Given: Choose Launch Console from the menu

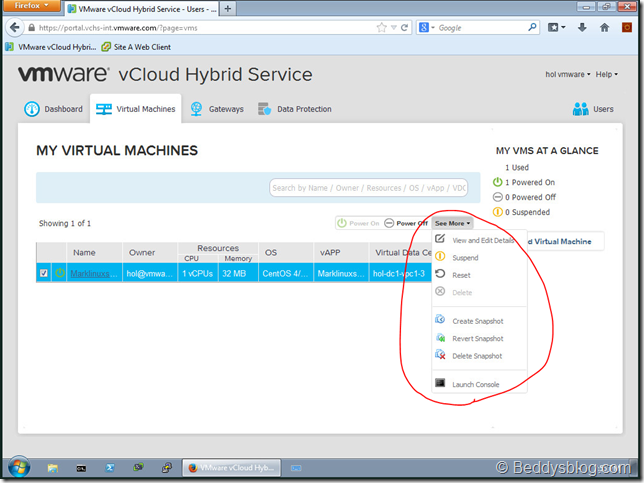Looking at the screenshot, I should click(476, 385).
